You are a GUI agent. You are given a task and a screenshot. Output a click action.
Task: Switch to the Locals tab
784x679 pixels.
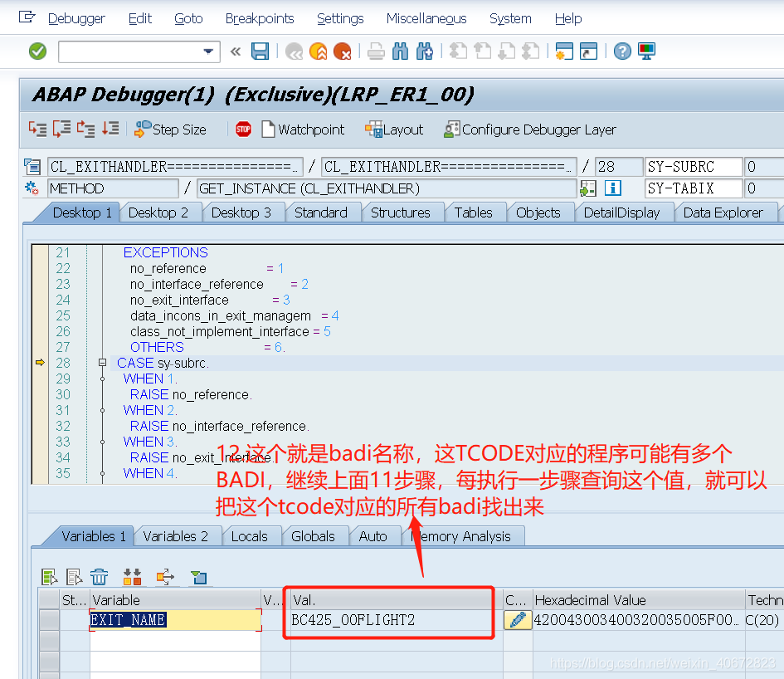click(250, 536)
